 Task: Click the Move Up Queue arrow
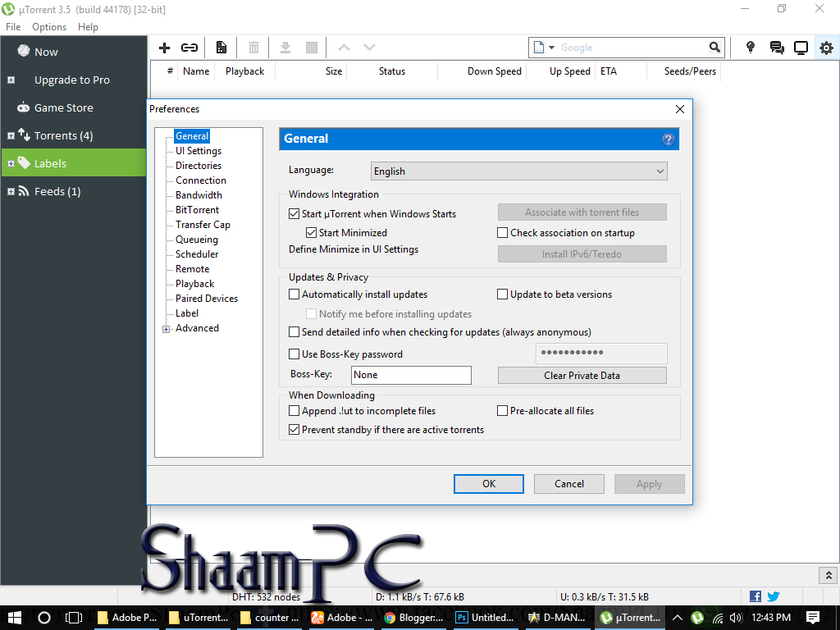(344, 48)
